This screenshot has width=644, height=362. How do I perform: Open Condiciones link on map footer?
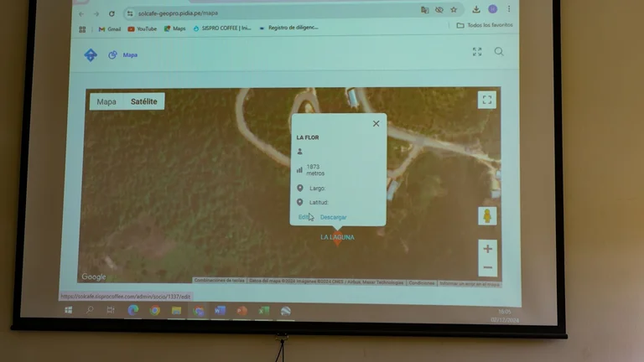[x=422, y=282]
